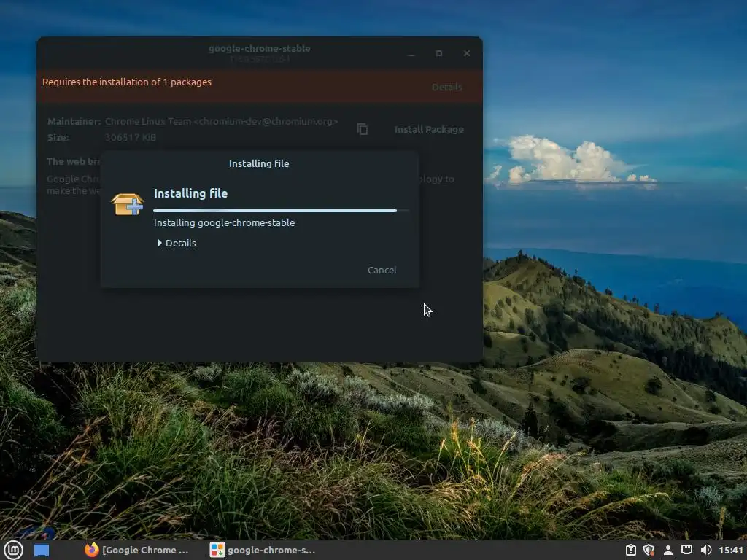The image size is (747, 560).
Task: Click "Requires the installation of 1 packages" text
Action: click(x=127, y=82)
